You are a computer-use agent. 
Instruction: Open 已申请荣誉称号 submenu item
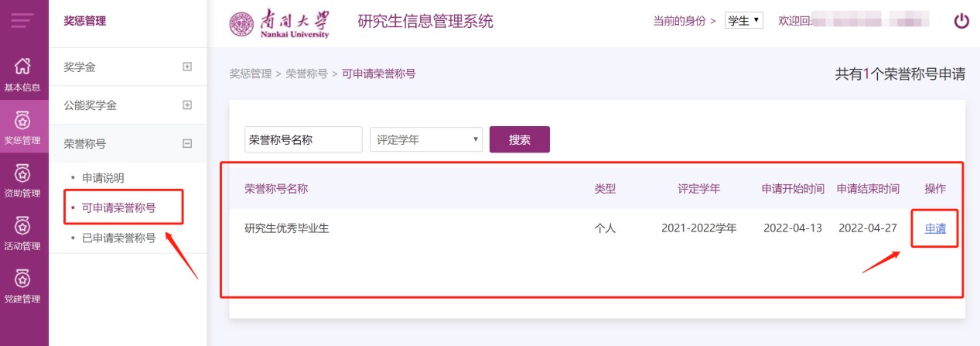click(118, 238)
